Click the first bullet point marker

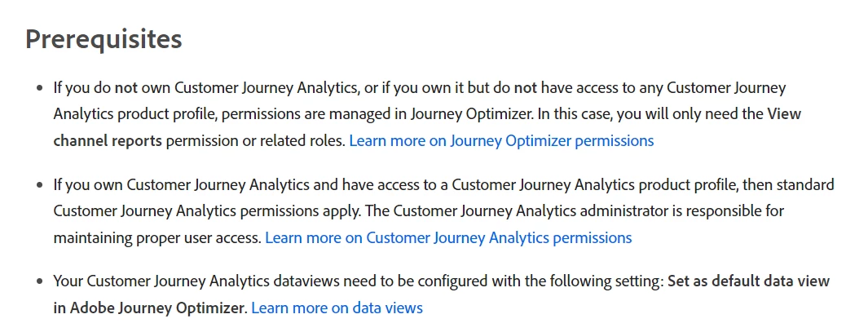coord(40,86)
